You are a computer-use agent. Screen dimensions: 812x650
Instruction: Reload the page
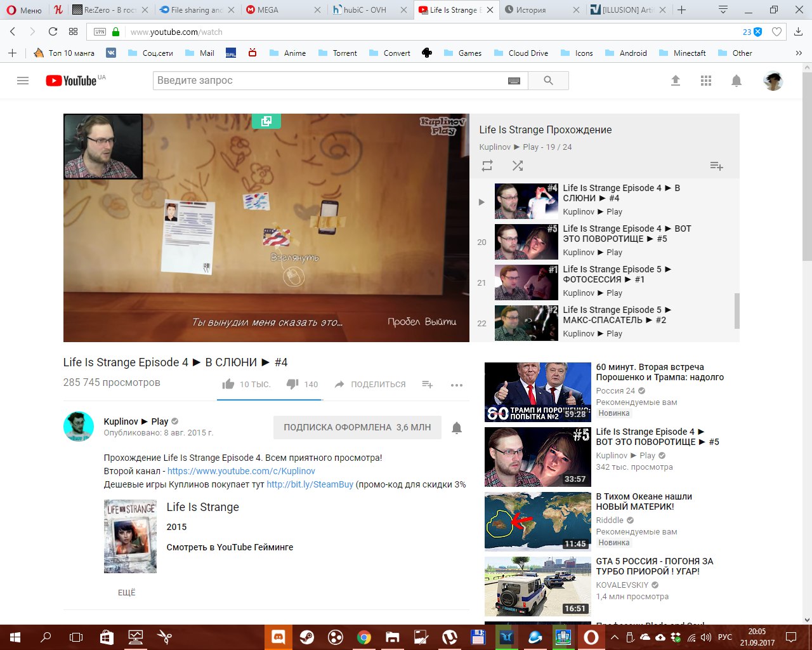click(x=53, y=32)
